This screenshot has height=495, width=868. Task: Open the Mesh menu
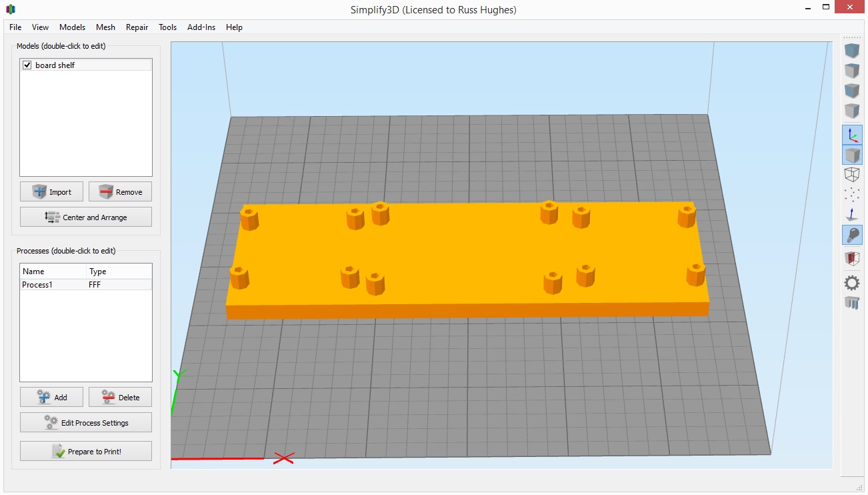(x=105, y=27)
